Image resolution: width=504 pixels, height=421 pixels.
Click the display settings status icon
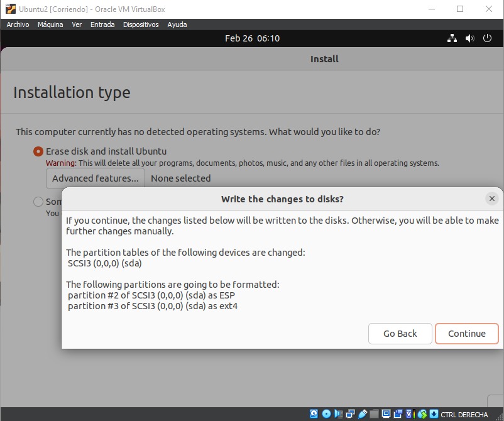pyautogui.click(x=386, y=414)
